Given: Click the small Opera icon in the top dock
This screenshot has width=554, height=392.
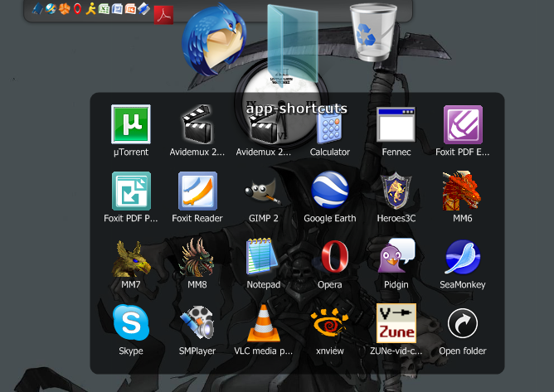Looking at the screenshot, I should pyautogui.click(x=77, y=9).
